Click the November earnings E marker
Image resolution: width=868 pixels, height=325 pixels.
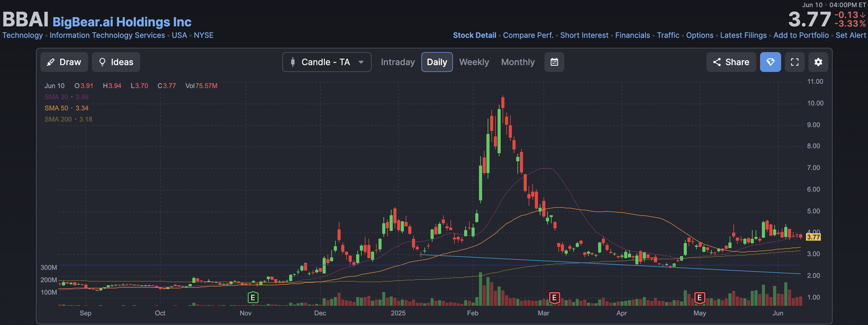click(x=253, y=298)
